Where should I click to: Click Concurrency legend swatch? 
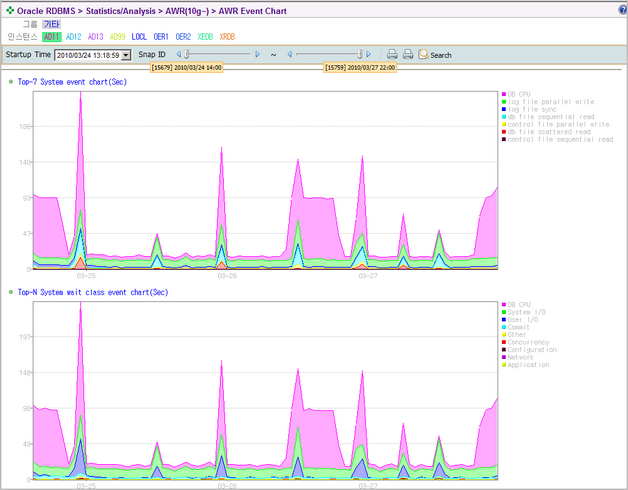coord(504,342)
